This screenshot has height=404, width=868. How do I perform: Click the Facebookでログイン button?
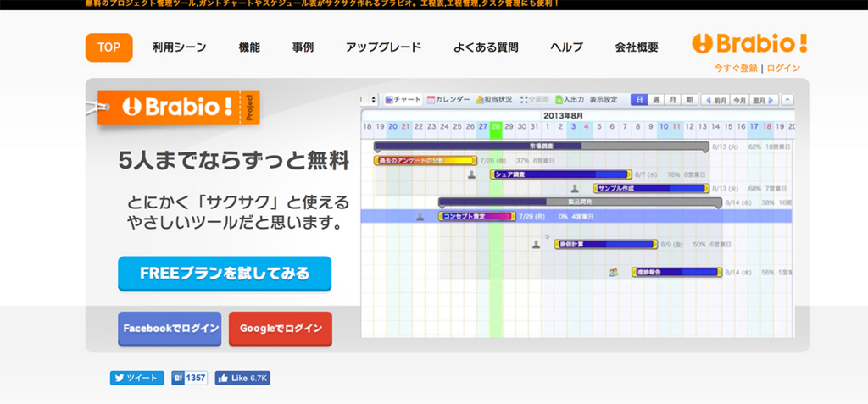(x=170, y=329)
